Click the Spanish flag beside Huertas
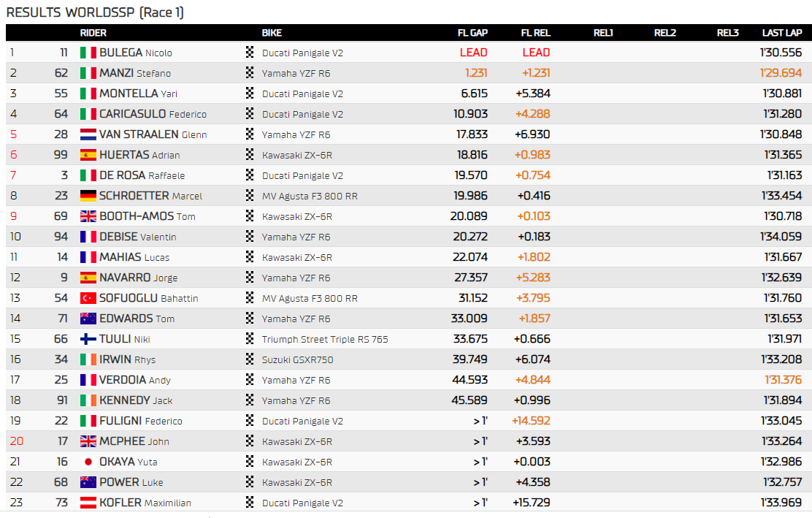This screenshot has height=518, width=812. tap(88, 155)
